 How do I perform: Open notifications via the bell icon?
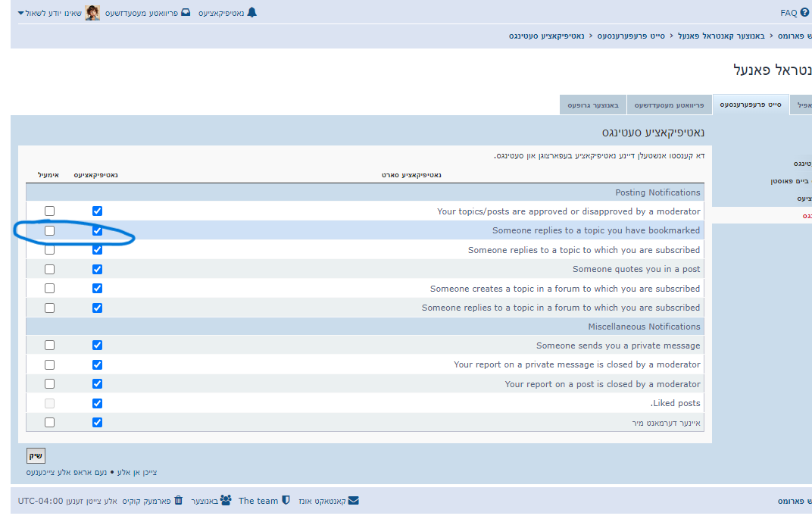(253, 12)
